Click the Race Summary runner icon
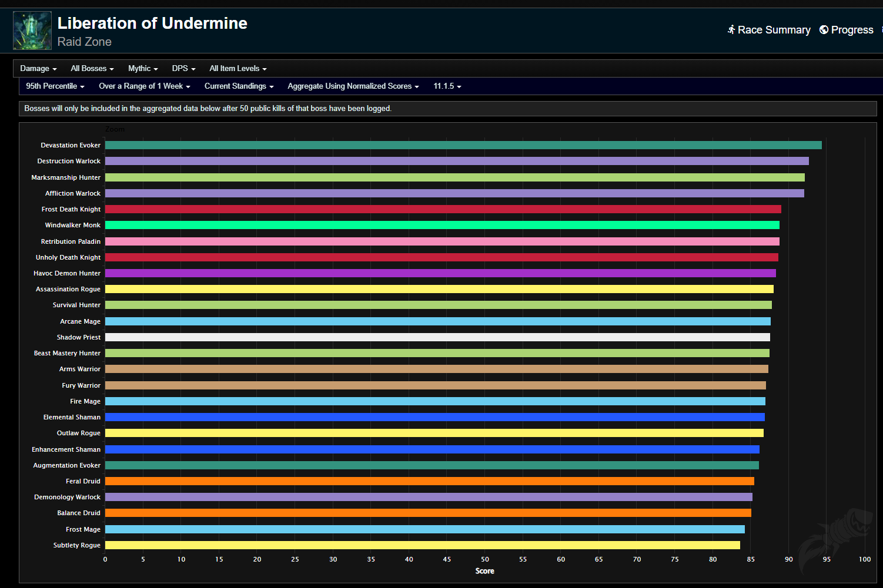Viewport: 883px width, 588px height. click(731, 30)
